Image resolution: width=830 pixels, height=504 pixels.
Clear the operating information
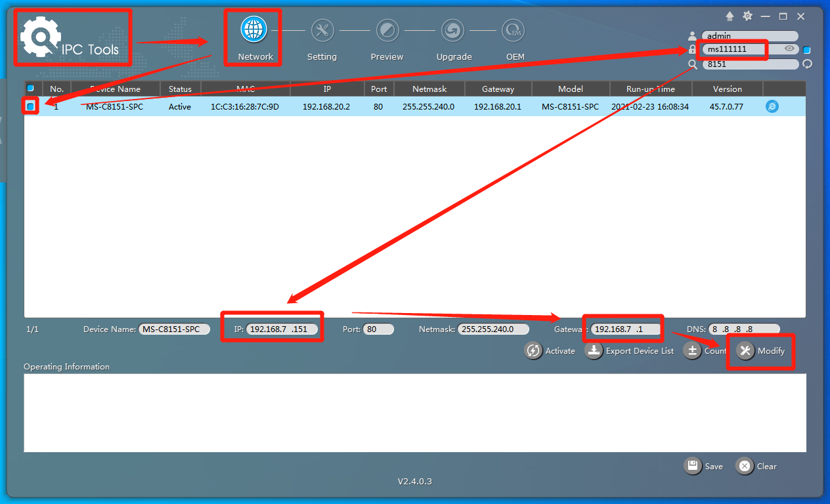(x=756, y=466)
